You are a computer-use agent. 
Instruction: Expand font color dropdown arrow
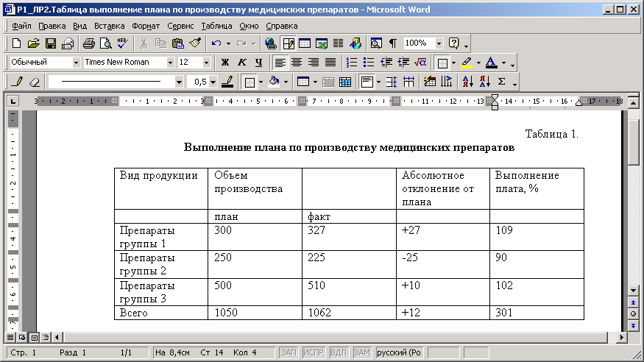(x=503, y=63)
